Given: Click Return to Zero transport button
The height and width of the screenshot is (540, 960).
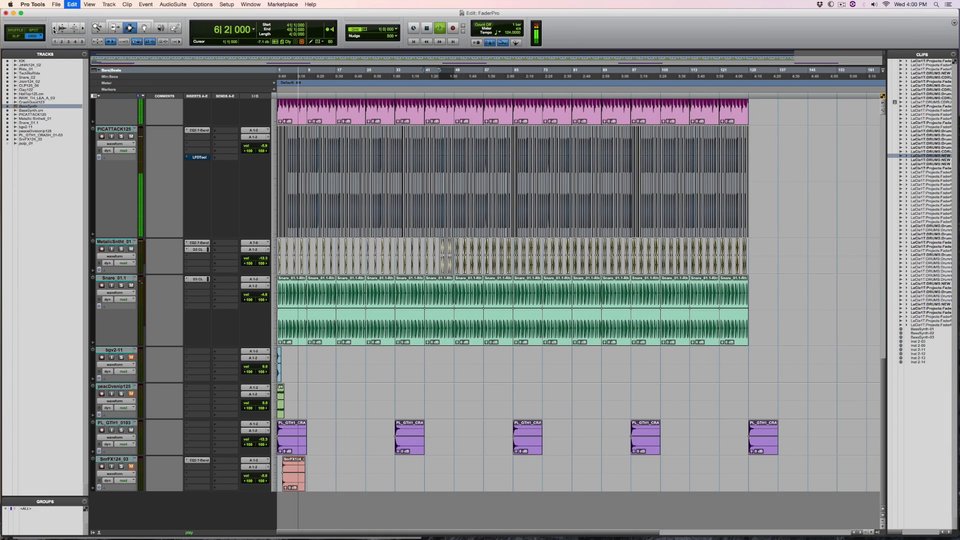Looking at the screenshot, I should click(x=413, y=42).
